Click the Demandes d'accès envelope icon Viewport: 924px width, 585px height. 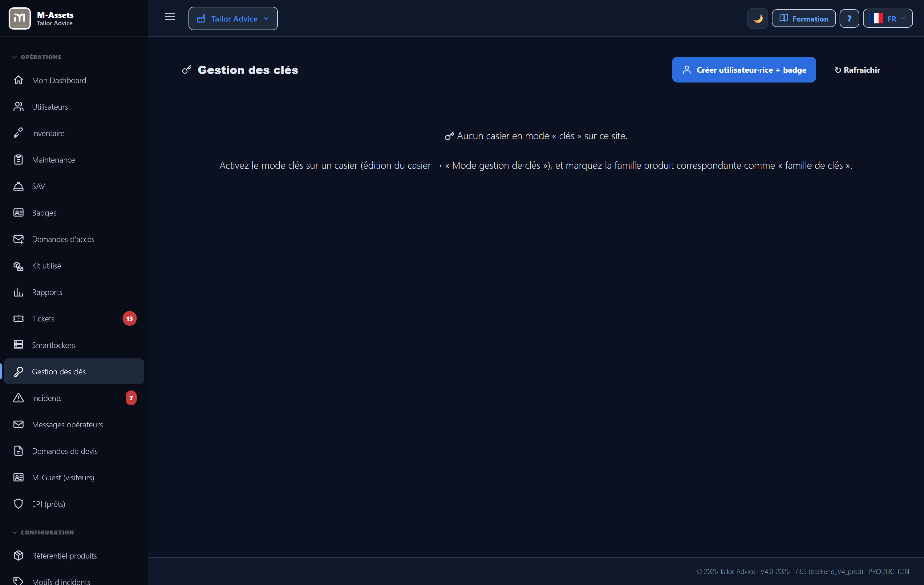tap(18, 239)
